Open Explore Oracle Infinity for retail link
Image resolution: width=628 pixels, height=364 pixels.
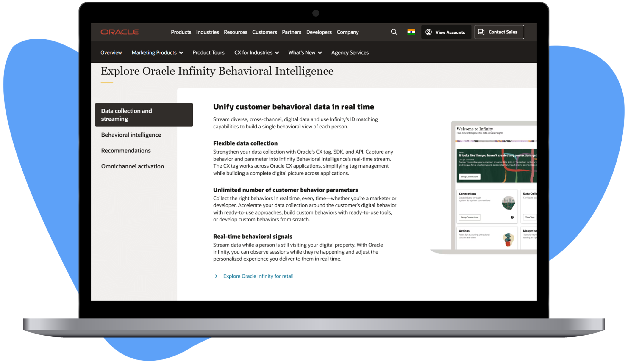[x=258, y=276]
